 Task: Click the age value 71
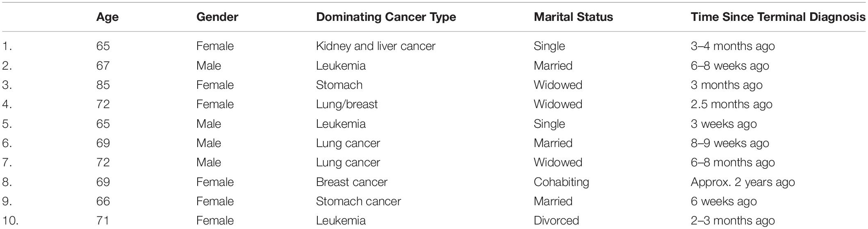pos(103,220)
